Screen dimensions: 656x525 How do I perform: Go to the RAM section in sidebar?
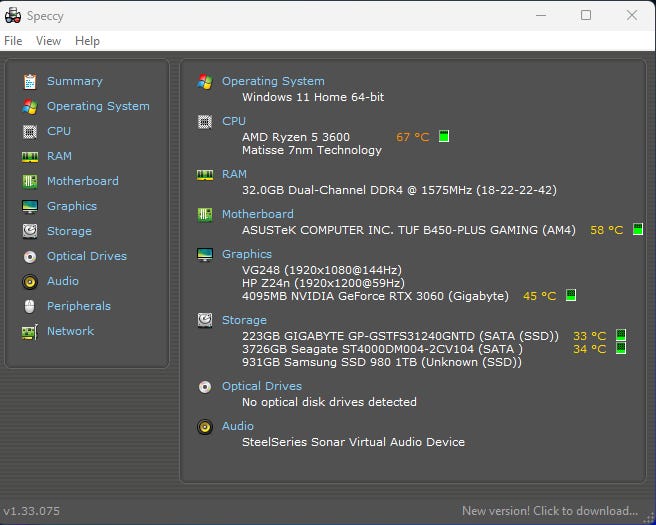tap(59, 156)
